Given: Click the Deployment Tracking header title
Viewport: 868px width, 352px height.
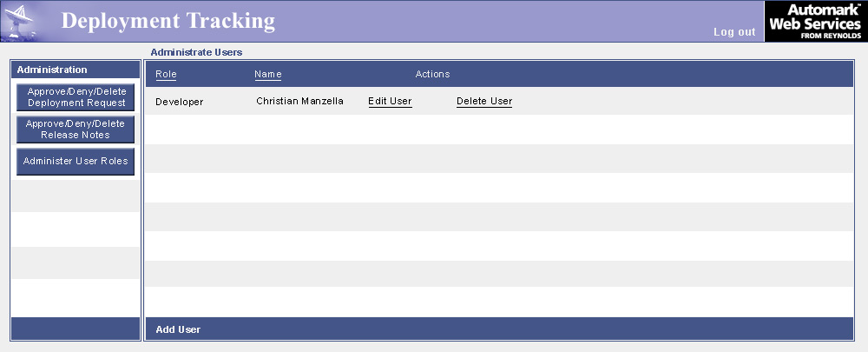Looking at the screenshot, I should pyautogui.click(x=168, y=21).
